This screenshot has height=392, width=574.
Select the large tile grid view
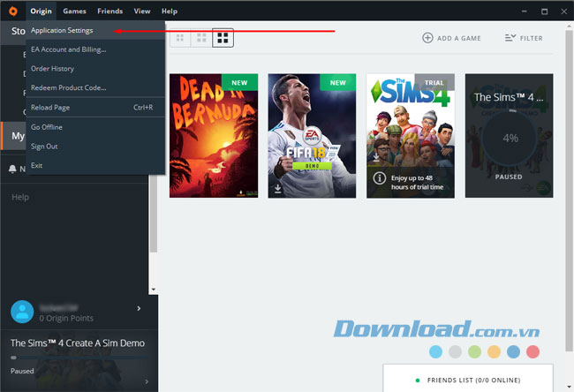click(223, 38)
